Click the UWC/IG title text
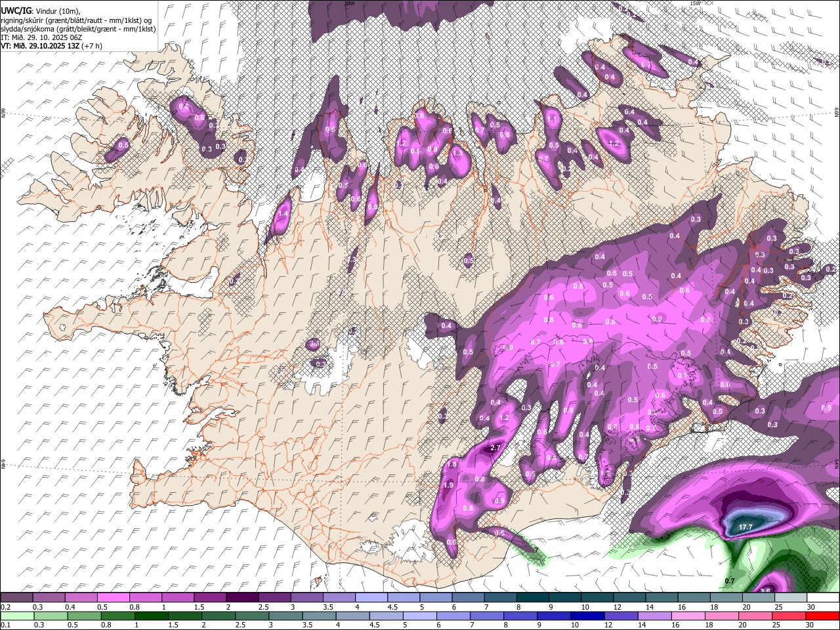840x630 pixels. (15, 11)
